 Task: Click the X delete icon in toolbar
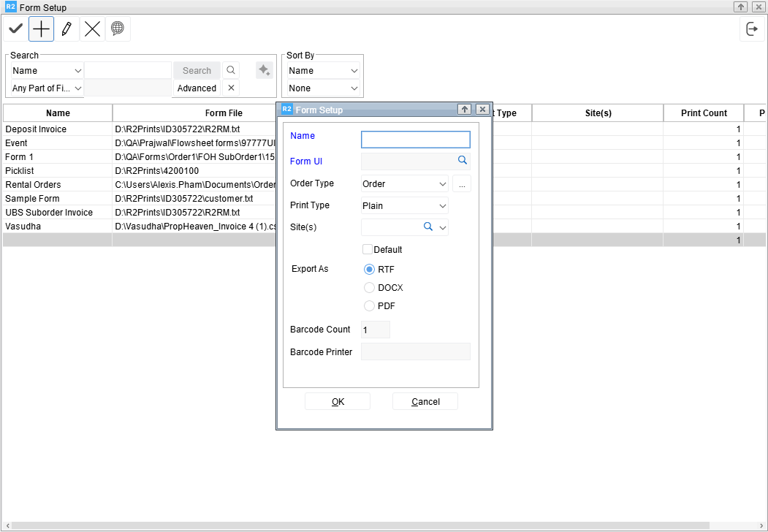tap(92, 29)
